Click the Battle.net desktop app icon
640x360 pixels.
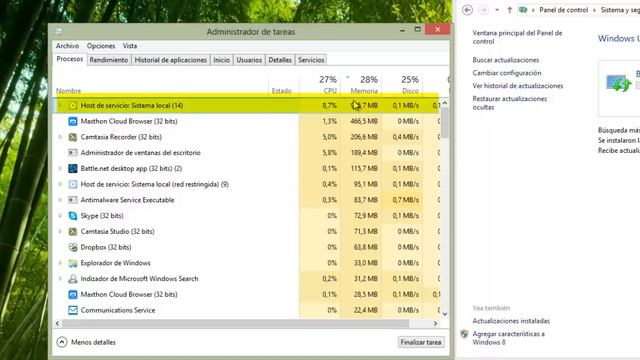point(73,169)
